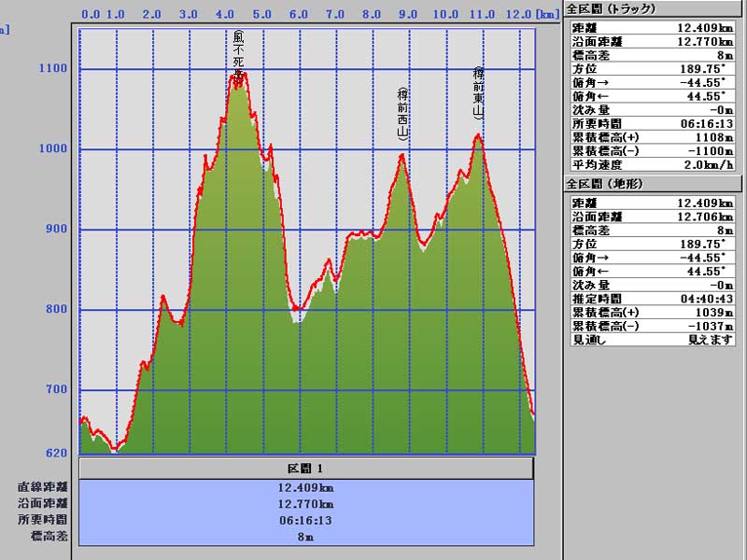Image resolution: width=747 pixels, height=560 pixels.
Task: Click the 標高差 8m cell below chart
Action: click(x=306, y=537)
